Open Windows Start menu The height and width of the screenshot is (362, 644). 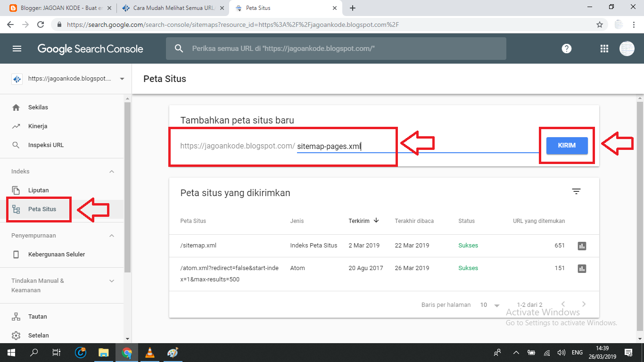tap(11, 353)
